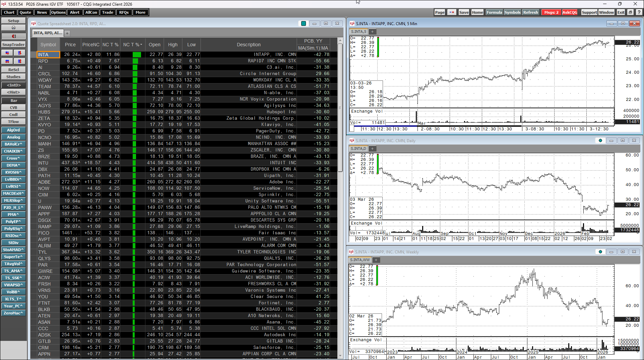644x360 pixels.
Task: Click the red magnet icon button
Action: coord(13,36)
